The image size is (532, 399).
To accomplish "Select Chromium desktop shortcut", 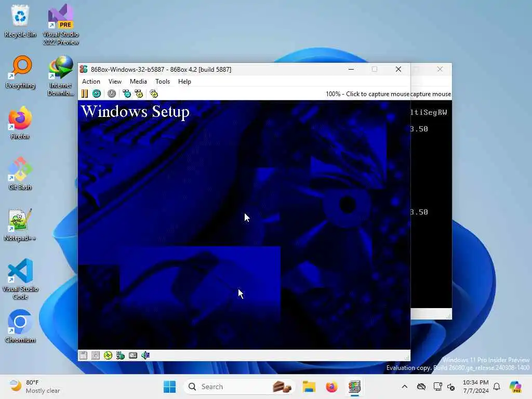I will point(20,326).
